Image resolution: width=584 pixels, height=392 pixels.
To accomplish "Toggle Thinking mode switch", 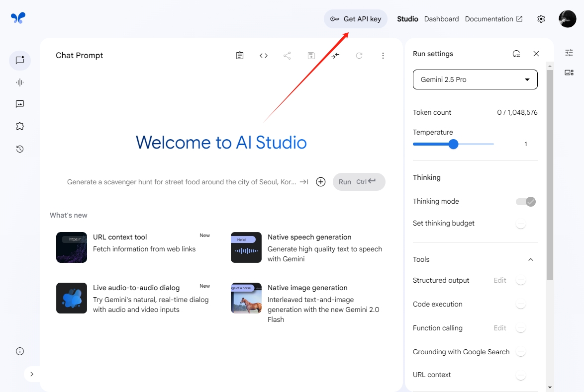I will coord(525,202).
